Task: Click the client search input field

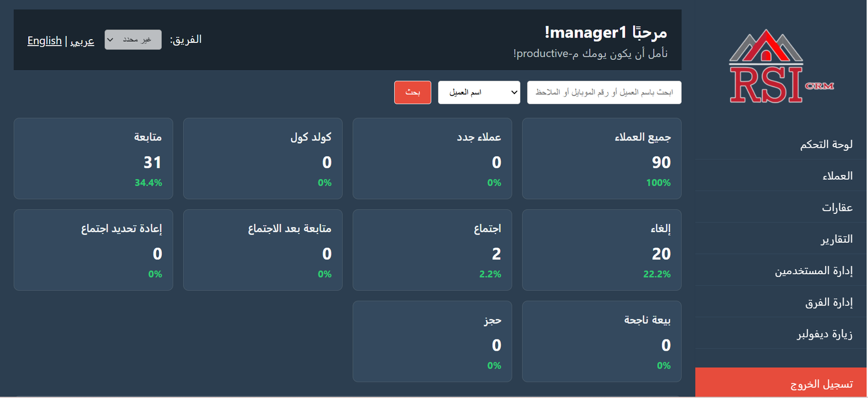Action: tap(604, 92)
